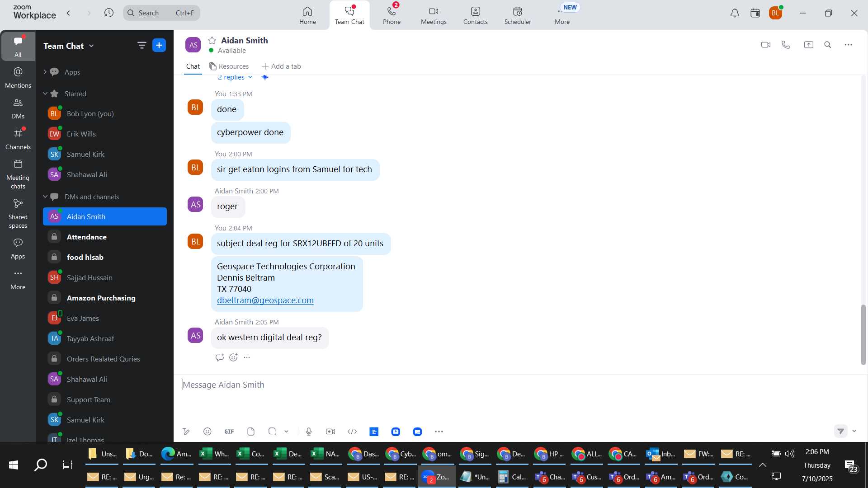Start a video call with Aidan Smith
Viewport: 868px width, 488px height.
pyautogui.click(x=765, y=45)
